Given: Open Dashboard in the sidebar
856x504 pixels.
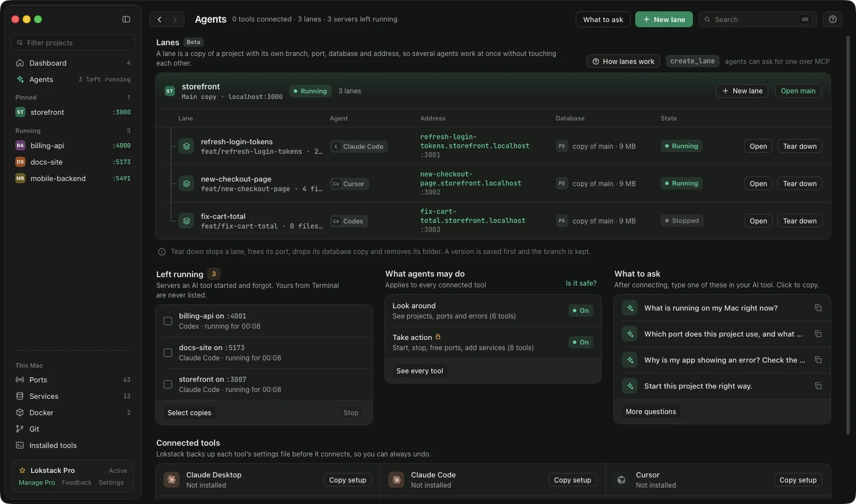Looking at the screenshot, I should point(73,63).
